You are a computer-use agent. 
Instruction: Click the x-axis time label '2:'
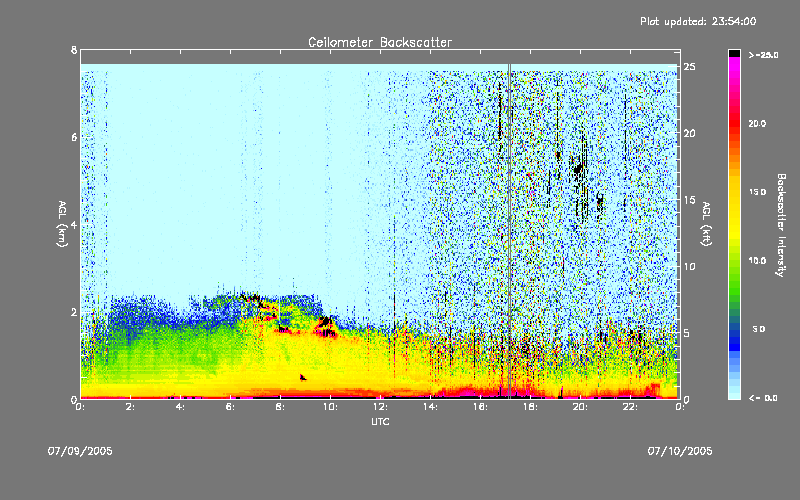click(x=131, y=407)
